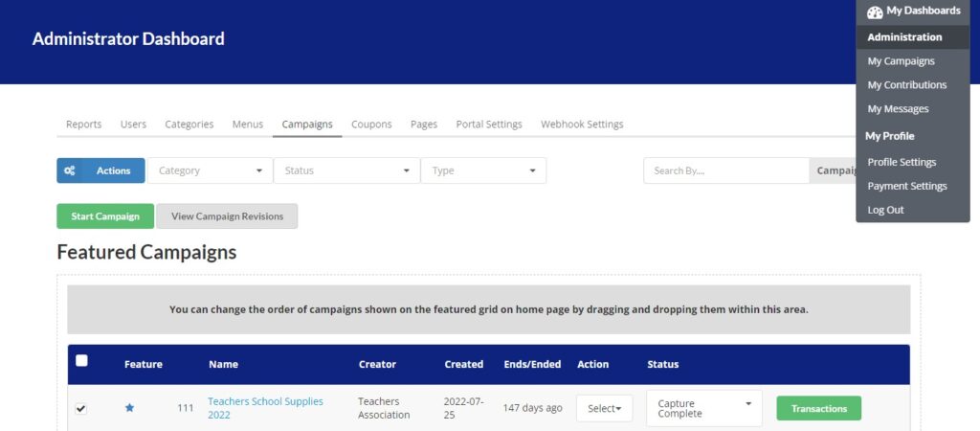Open the Pages tab
The image size is (980, 431).
(x=424, y=124)
